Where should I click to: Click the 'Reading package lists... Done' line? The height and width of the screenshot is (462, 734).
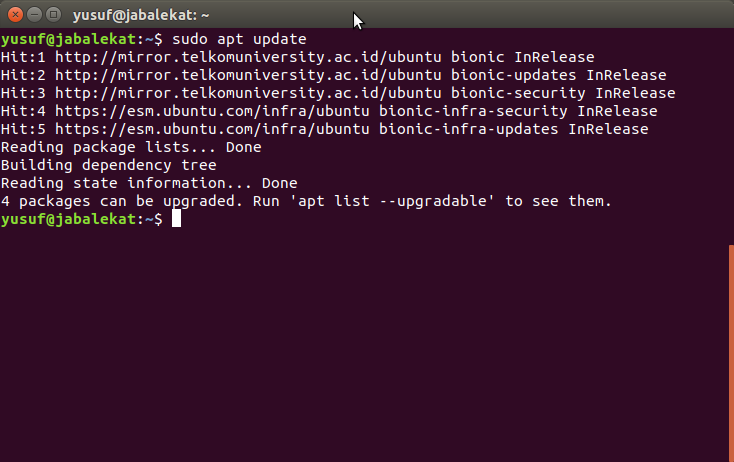click(x=131, y=147)
